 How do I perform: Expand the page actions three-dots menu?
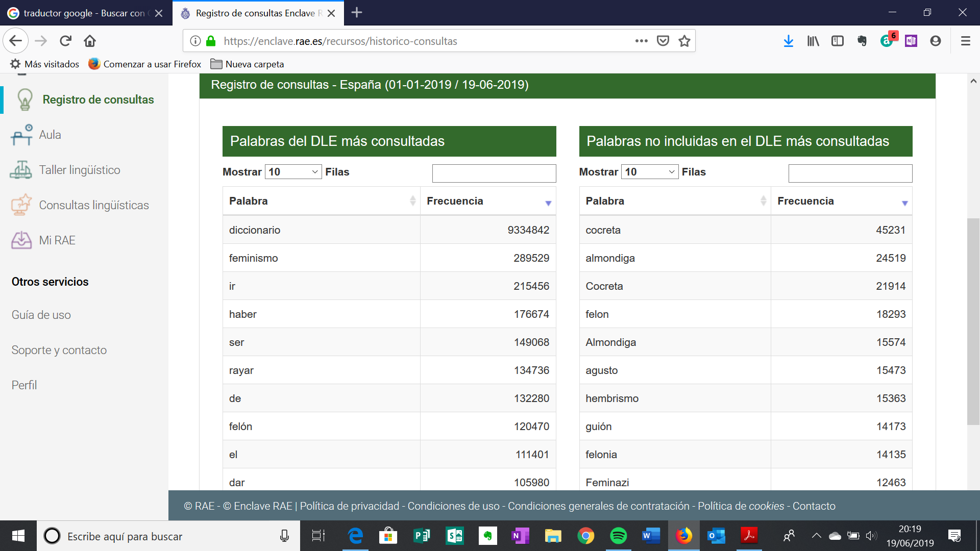(641, 41)
